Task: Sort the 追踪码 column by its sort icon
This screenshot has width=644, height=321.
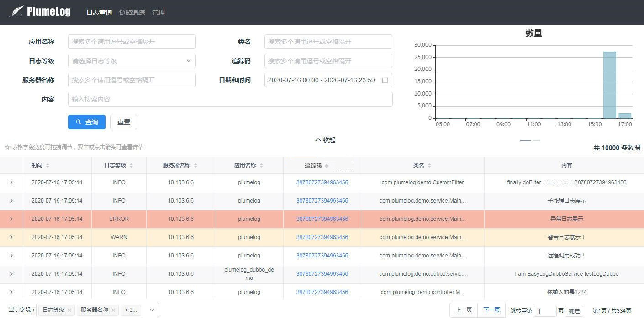Action: pos(326,165)
